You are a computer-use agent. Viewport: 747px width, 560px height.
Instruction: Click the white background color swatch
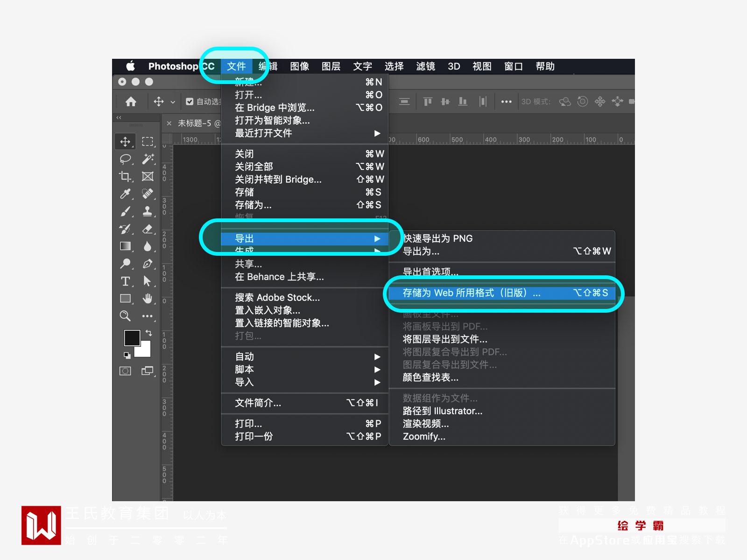point(145,351)
